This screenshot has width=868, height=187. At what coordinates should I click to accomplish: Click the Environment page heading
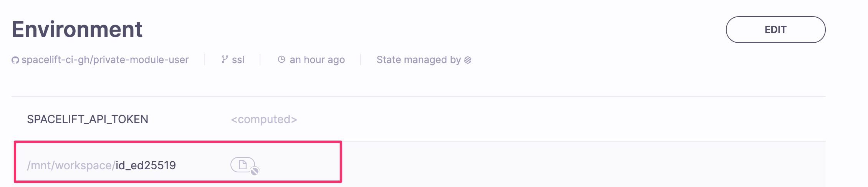(77, 29)
